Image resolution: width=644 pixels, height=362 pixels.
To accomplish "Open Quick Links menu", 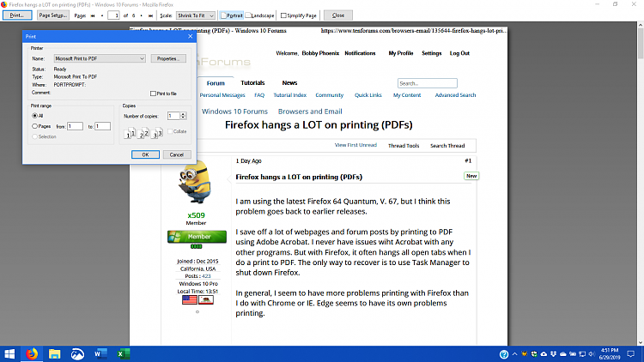I will (368, 95).
